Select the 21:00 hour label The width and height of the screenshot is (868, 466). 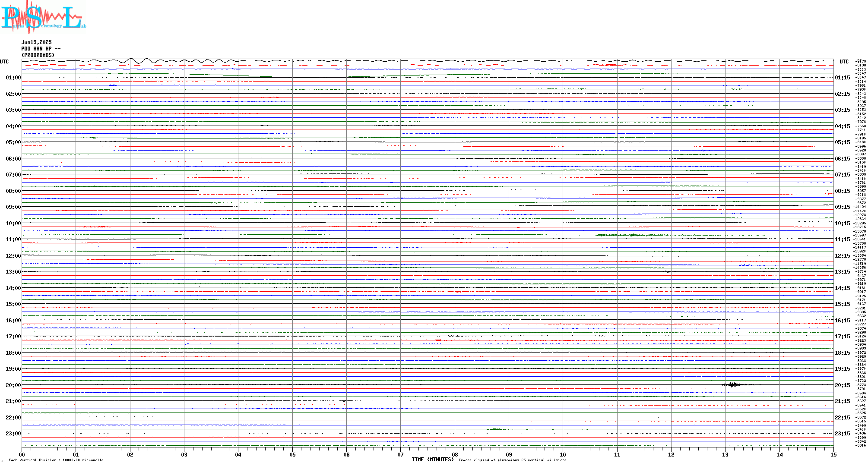coord(13,401)
